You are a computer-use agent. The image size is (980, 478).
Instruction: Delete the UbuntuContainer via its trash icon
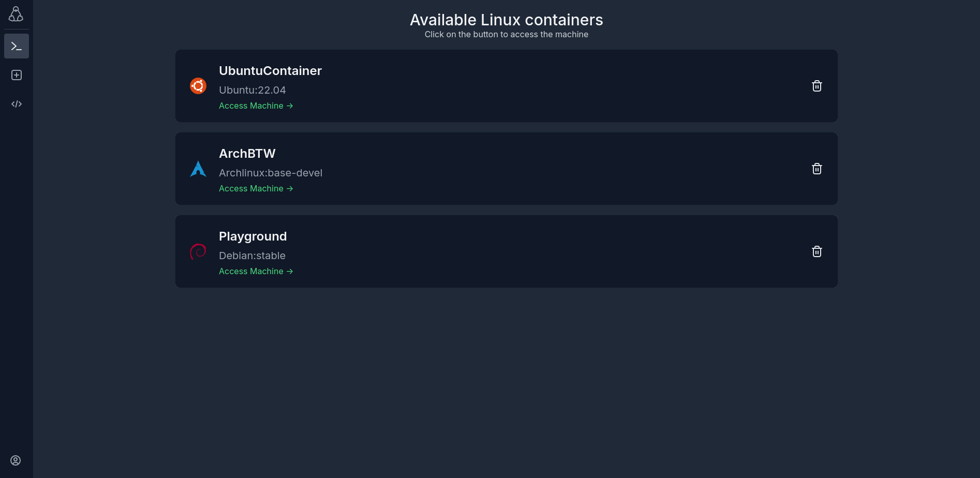pos(816,86)
